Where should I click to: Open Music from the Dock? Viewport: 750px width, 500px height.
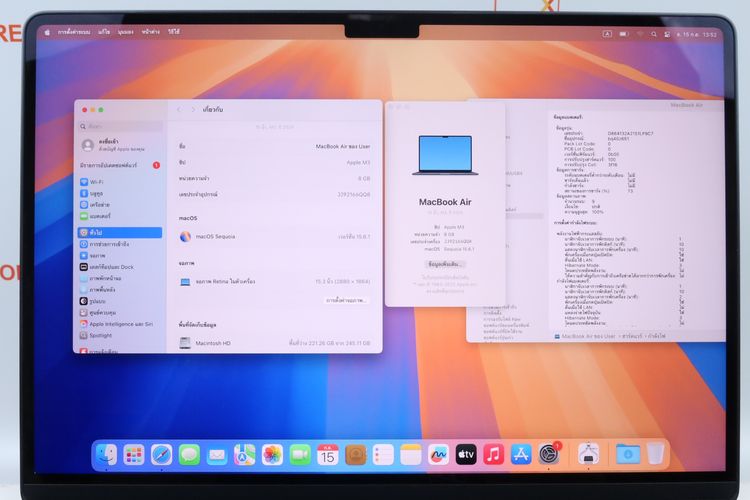(494, 455)
